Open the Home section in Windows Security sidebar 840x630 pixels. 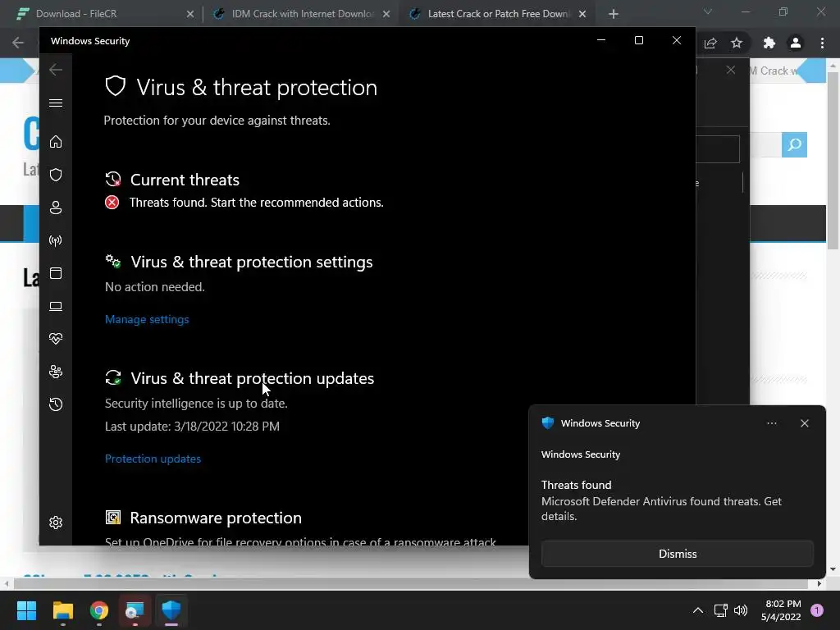click(56, 142)
